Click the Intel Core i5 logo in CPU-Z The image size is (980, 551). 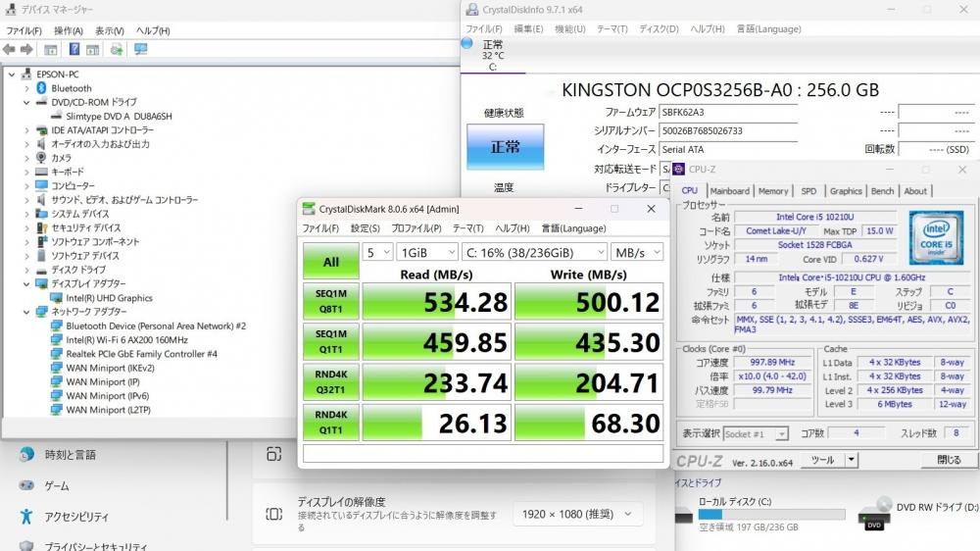936,237
